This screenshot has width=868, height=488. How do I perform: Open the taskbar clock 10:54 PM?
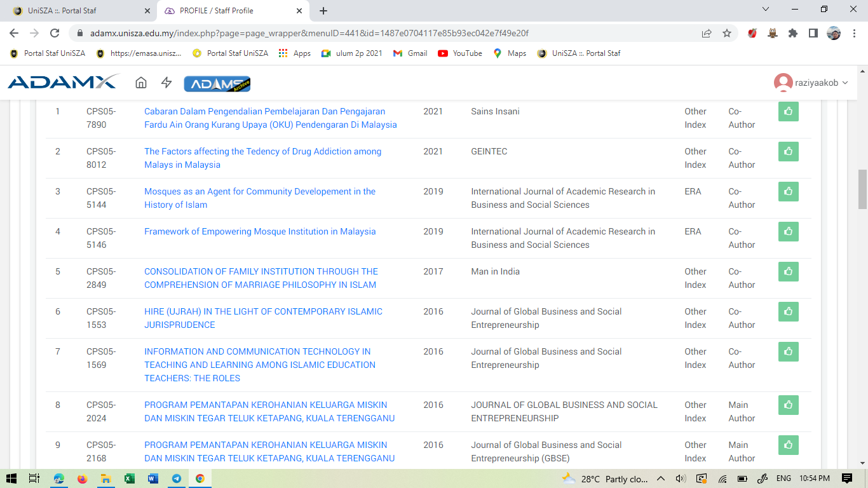[x=815, y=478]
